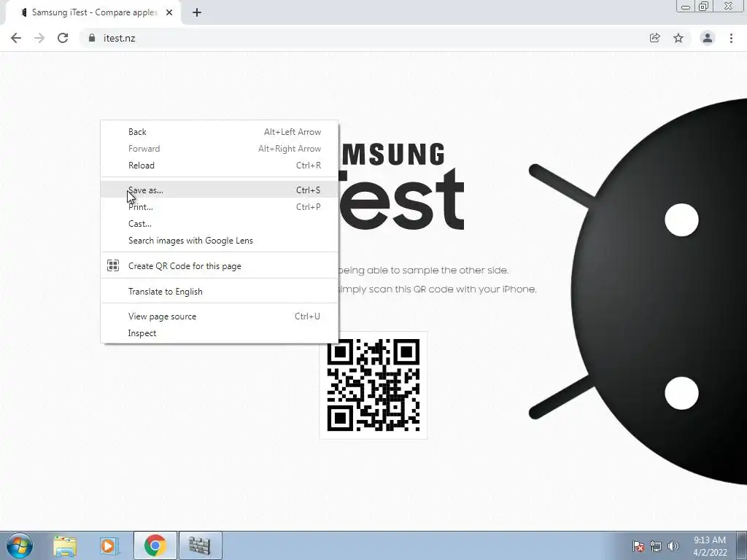The height and width of the screenshot is (560, 747).
Task: Open a new tab with the plus button
Action: pyautogui.click(x=197, y=13)
